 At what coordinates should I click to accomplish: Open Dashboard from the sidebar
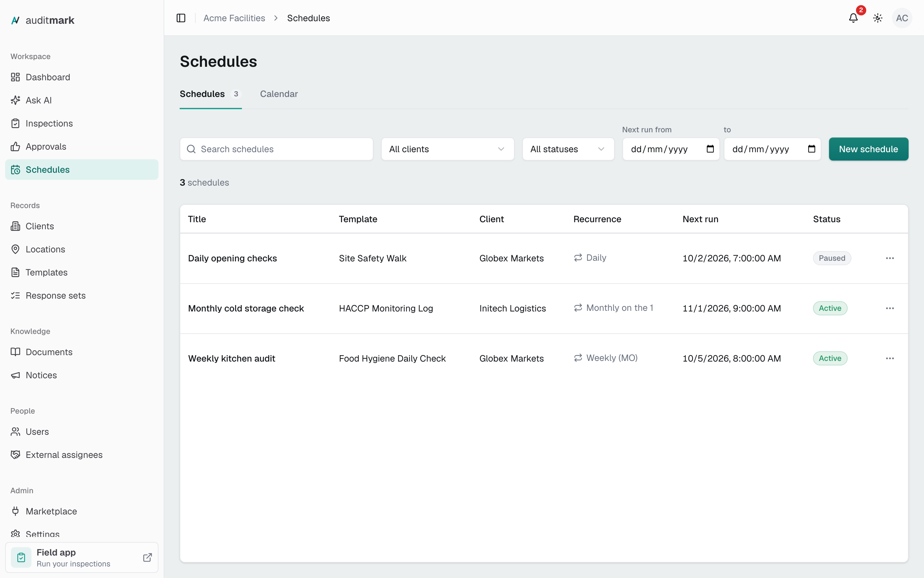click(x=82, y=77)
